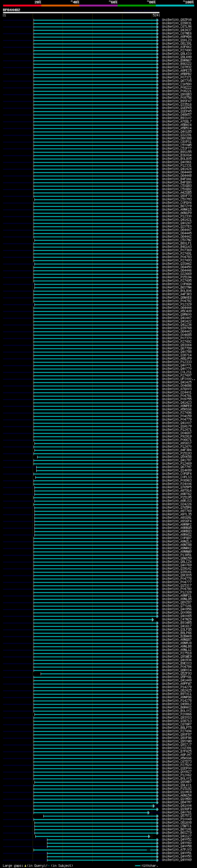Select hit UniRef100_Q14K89
The image size is (197, 868).
(x=177, y=470)
